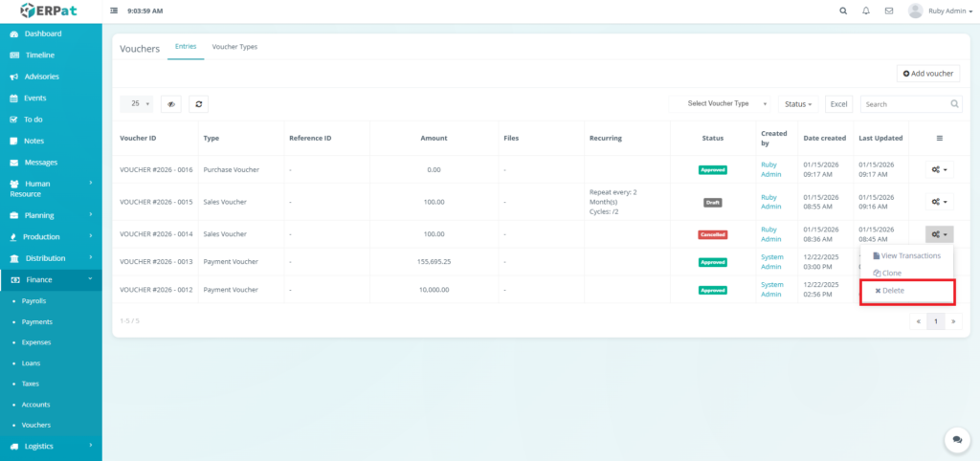Open the messages envelope icon in top bar
Screen dimensions: 980x461
(889, 11)
